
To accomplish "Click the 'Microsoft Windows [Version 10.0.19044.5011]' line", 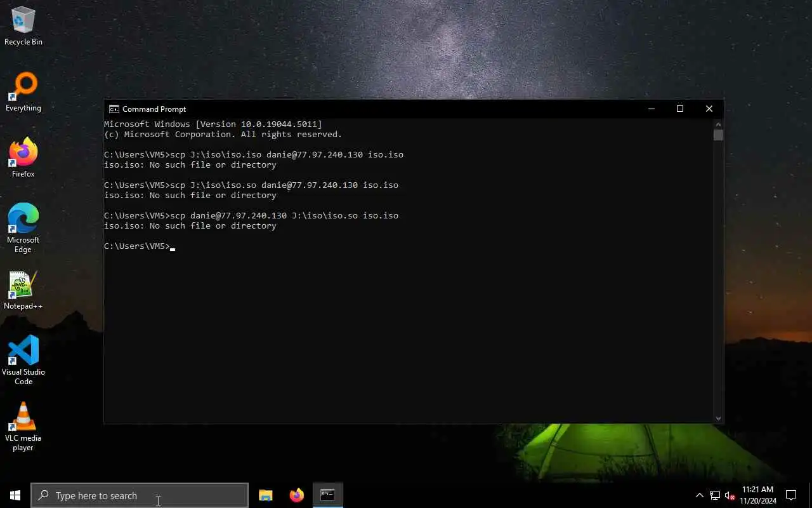I will pos(213,124).
